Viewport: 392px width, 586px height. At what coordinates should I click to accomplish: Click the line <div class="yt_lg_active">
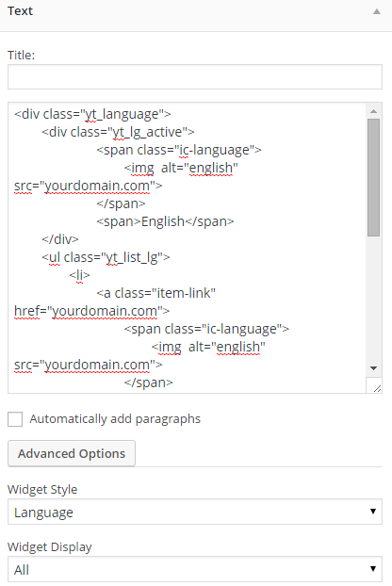(x=118, y=132)
